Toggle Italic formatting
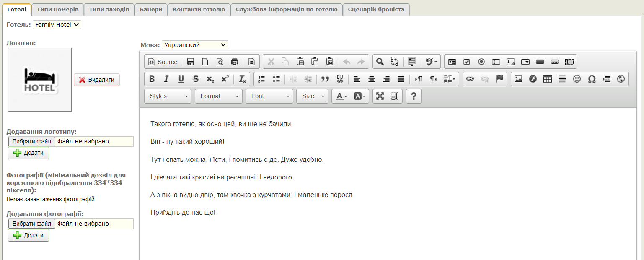 point(166,79)
